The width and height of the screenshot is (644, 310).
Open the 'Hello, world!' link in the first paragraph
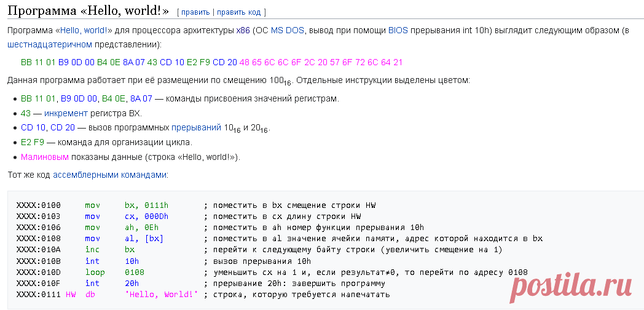tap(84, 30)
